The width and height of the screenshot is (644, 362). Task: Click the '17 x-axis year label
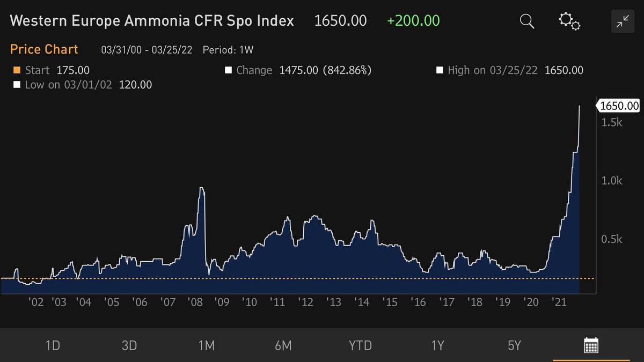(447, 302)
